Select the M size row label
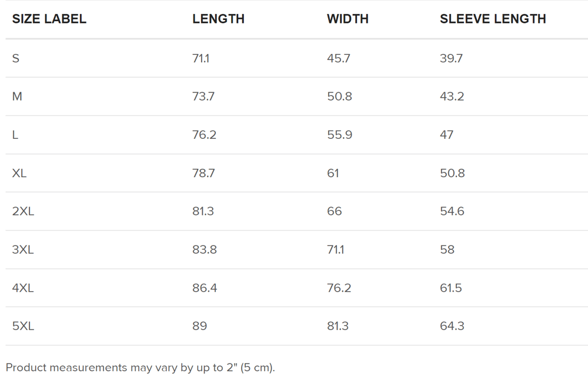 [17, 96]
